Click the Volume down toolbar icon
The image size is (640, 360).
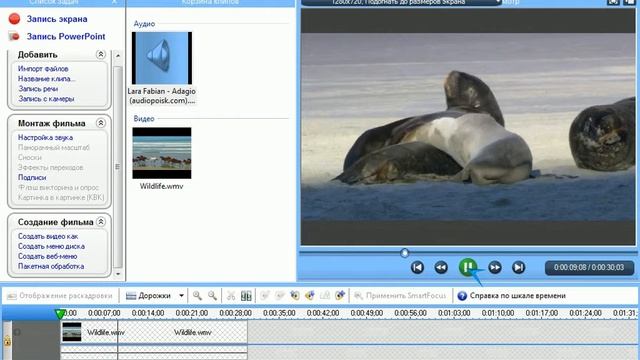tap(310, 296)
